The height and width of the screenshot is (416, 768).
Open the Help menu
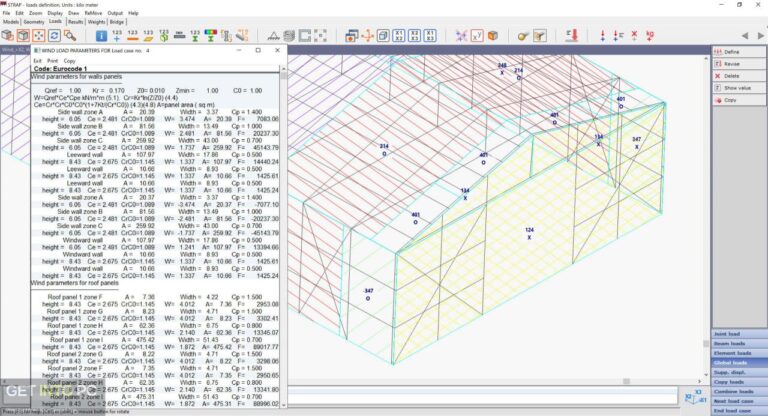(x=133, y=13)
